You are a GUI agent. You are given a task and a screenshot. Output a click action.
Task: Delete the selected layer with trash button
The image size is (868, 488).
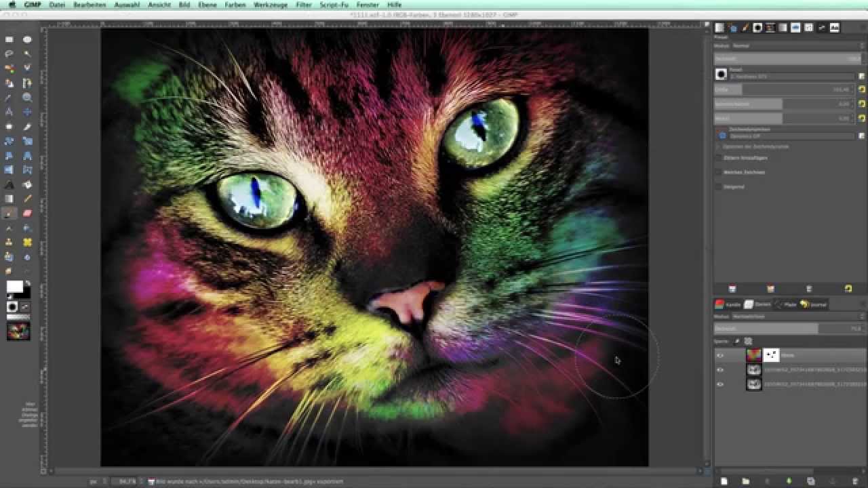(x=854, y=481)
